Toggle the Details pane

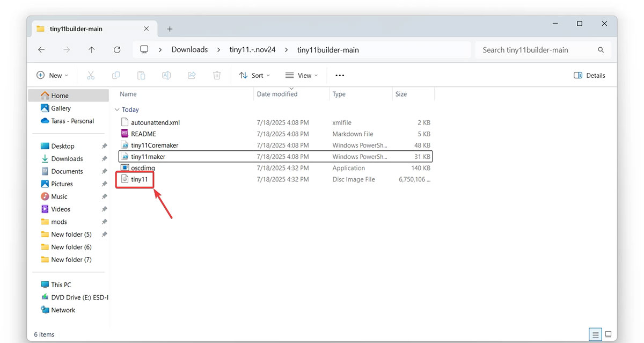click(x=589, y=75)
